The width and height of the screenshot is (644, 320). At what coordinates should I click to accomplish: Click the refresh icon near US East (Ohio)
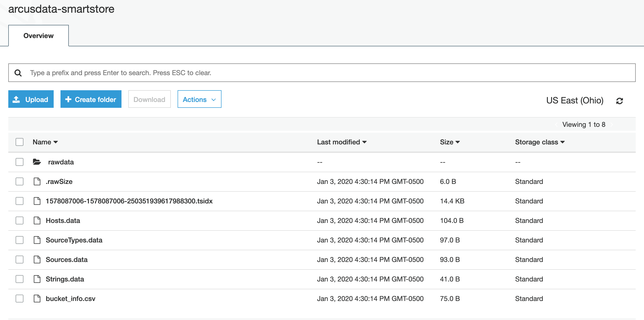click(620, 100)
